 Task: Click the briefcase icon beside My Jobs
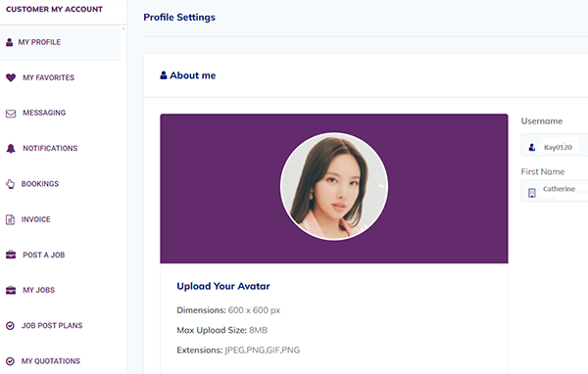(11, 290)
